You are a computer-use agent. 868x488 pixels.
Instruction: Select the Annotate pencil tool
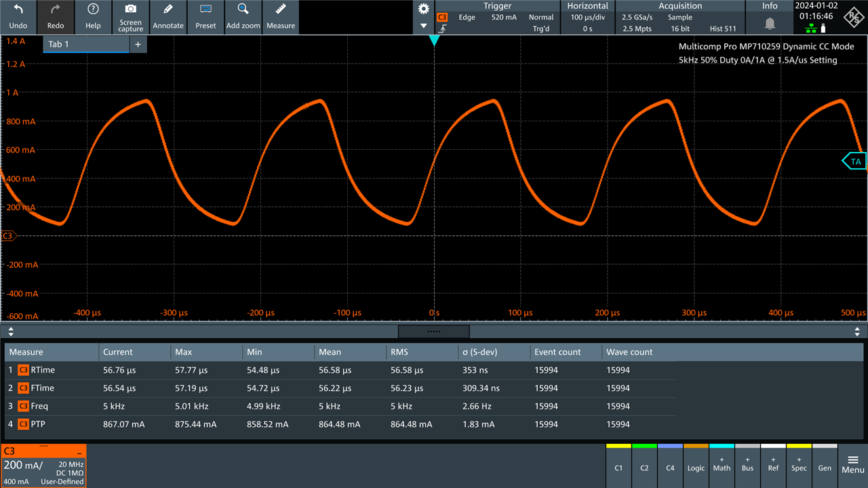[x=168, y=9]
